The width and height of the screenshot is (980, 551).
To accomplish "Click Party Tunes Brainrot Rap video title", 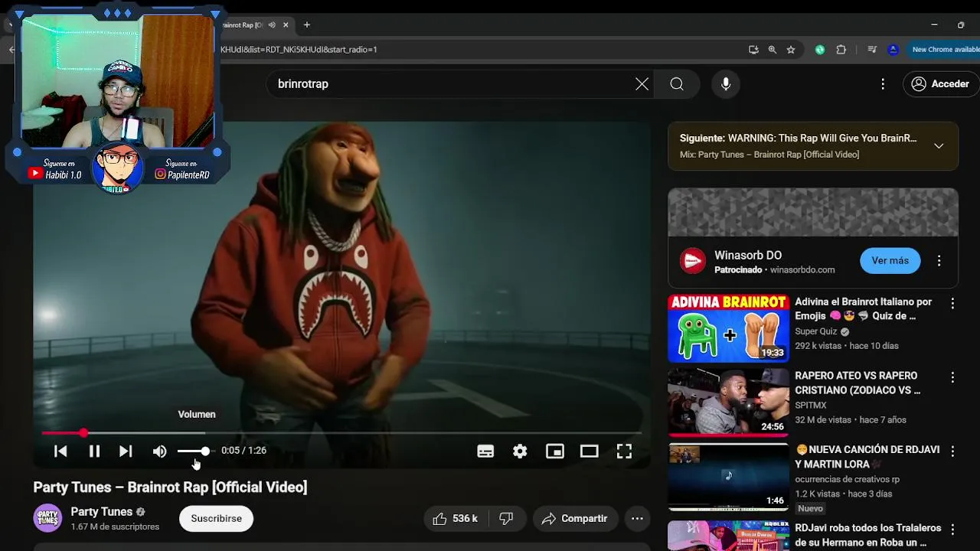I will [x=170, y=487].
